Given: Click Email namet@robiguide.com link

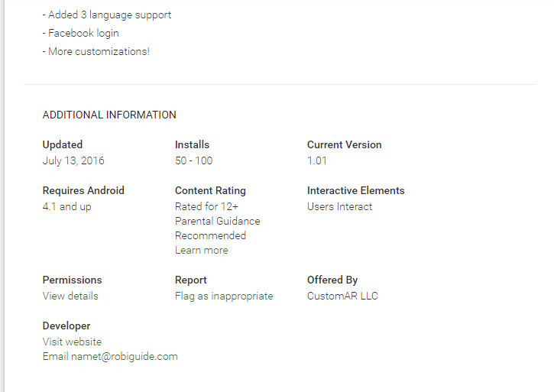Looking at the screenshot, I should [x=110, y=356].
